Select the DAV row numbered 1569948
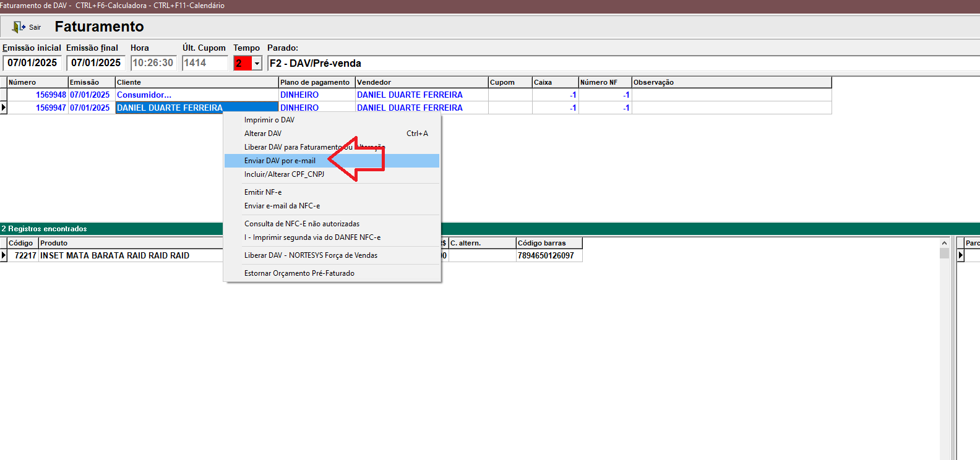Screen dimensions: 980x460 pos(51,95)
